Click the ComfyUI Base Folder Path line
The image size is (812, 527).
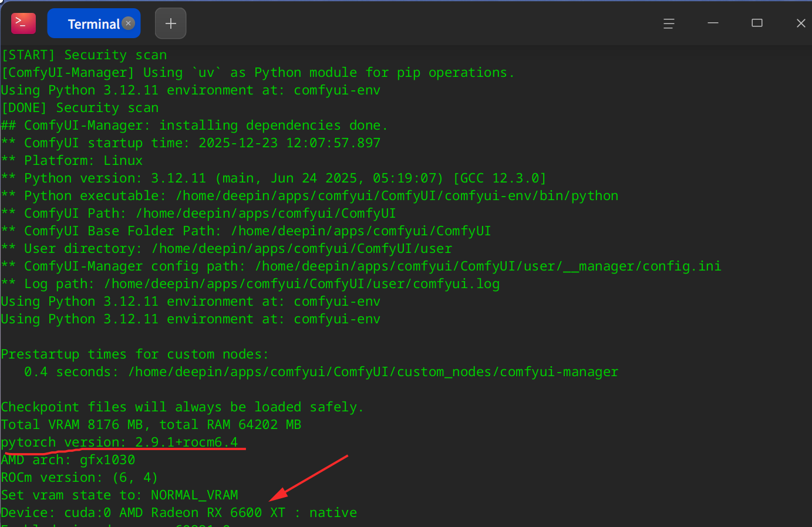tap(246, 231)
